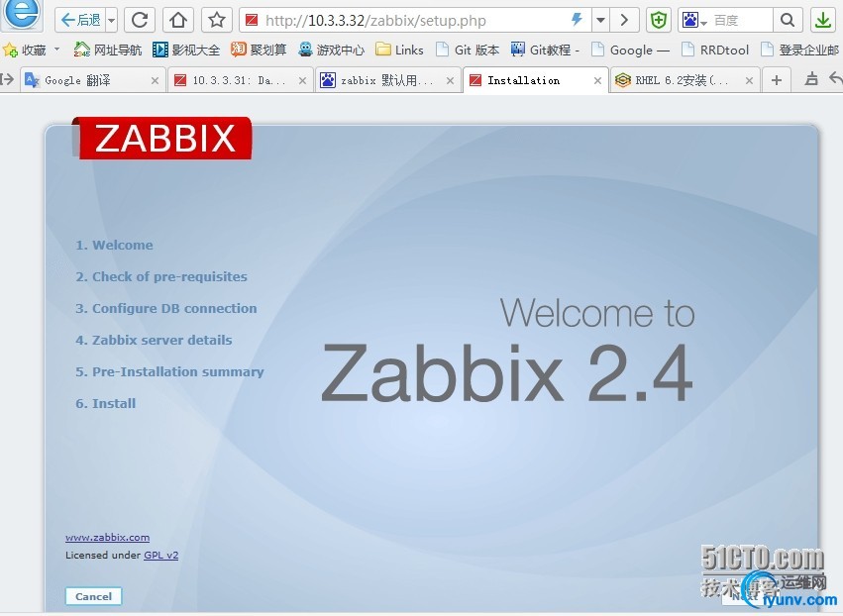Click the Zabbix 2.4 heading text
The width and height of the screenshot is (843, 616).
507,373
